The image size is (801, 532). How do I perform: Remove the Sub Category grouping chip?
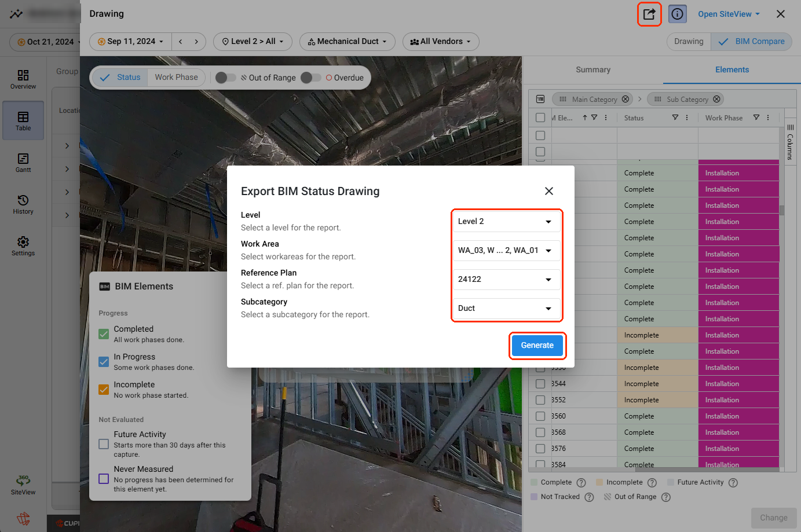716,99
